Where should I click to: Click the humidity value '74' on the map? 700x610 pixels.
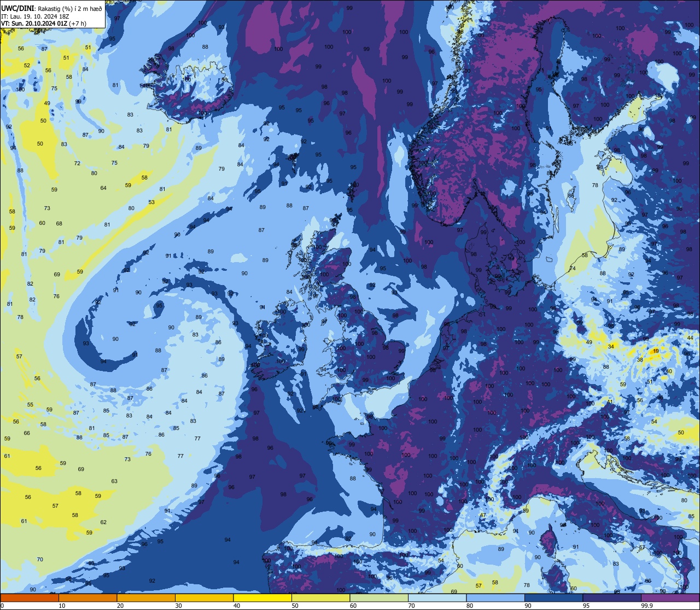pyautogui.click(x=573, y=269)
